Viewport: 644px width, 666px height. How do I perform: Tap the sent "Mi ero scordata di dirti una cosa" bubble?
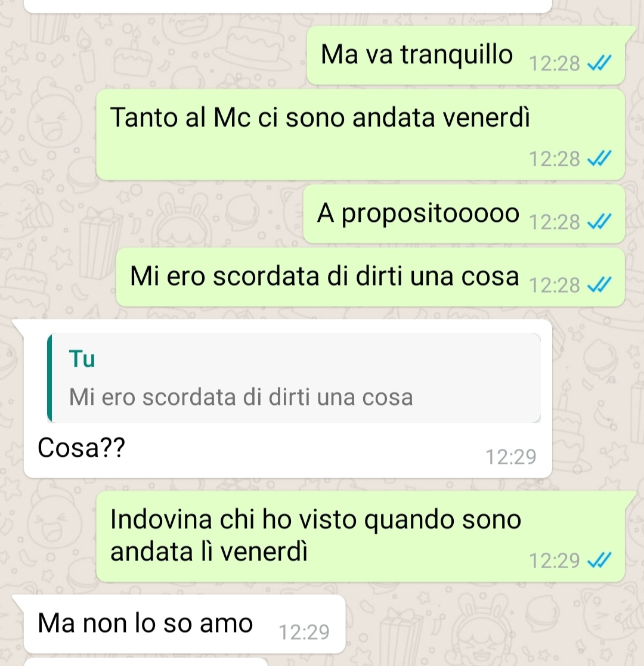370,277
